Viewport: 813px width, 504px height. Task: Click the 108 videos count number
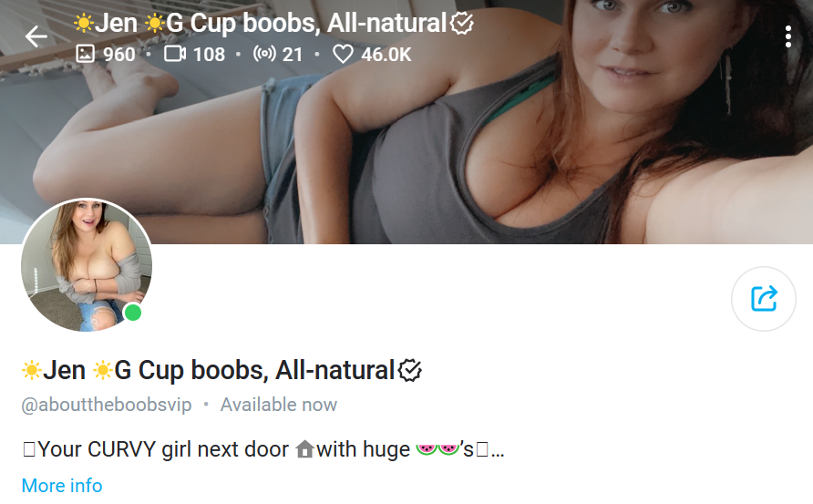click(209, 54)
